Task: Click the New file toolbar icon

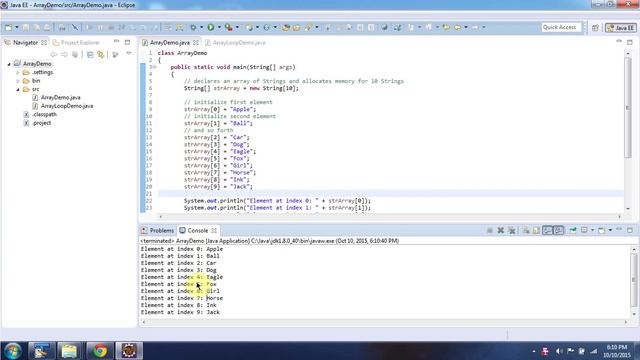Action: (x=8, y=27)
